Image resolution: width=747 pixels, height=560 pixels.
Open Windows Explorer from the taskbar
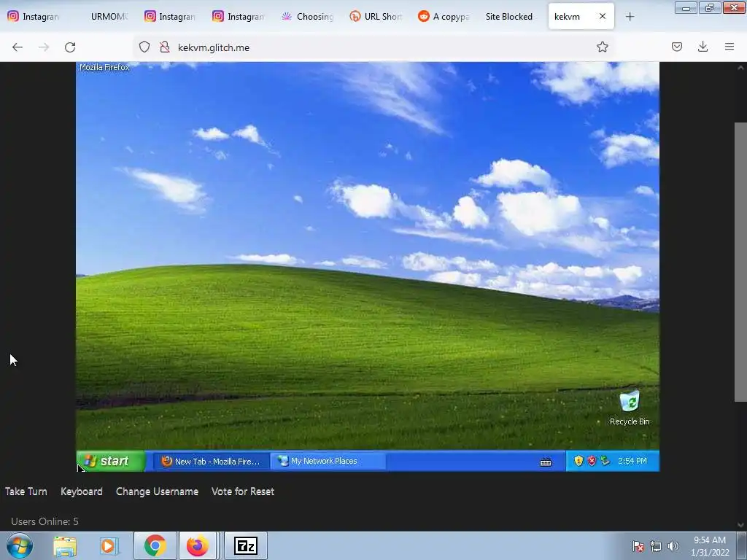pyautogui.click(x=65, y=546)
